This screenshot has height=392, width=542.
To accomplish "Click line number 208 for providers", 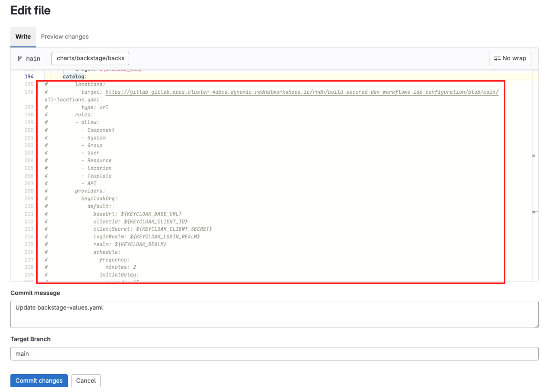I will coord(29,191).
